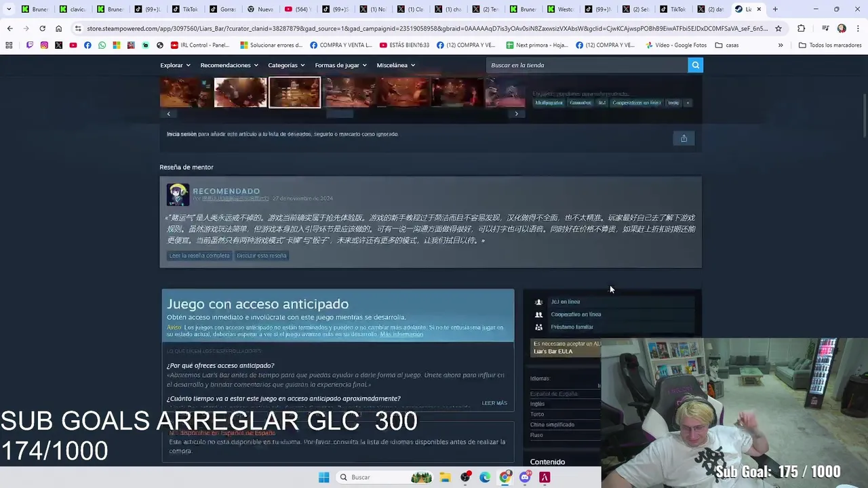Image resolution: width=868 pixels, height=488 pixels.
Task: Switch to the Westc browser tab
Action: point(559,9)
